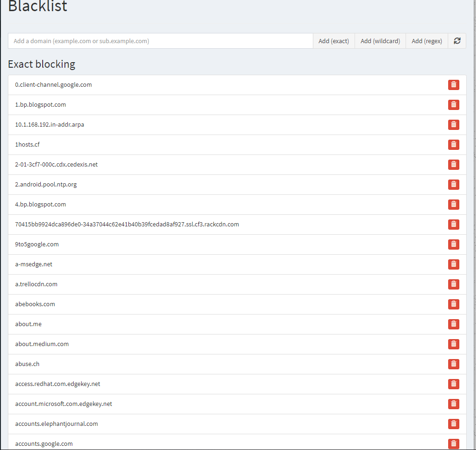Delete account.microsoft.com.edgekey.net entry
This screenshot has height=450, width=476.
coord(453,404)
